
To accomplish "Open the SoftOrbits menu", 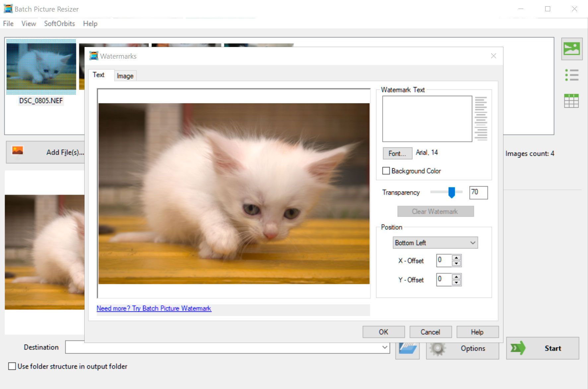I will pyautogui.click(x=59, y=24).
